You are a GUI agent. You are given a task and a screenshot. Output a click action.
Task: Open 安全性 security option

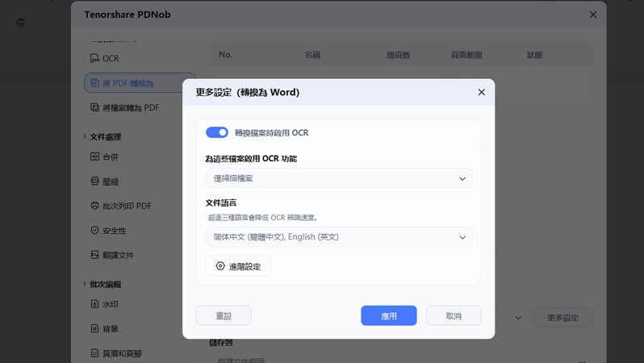click(x=134, y=231)
